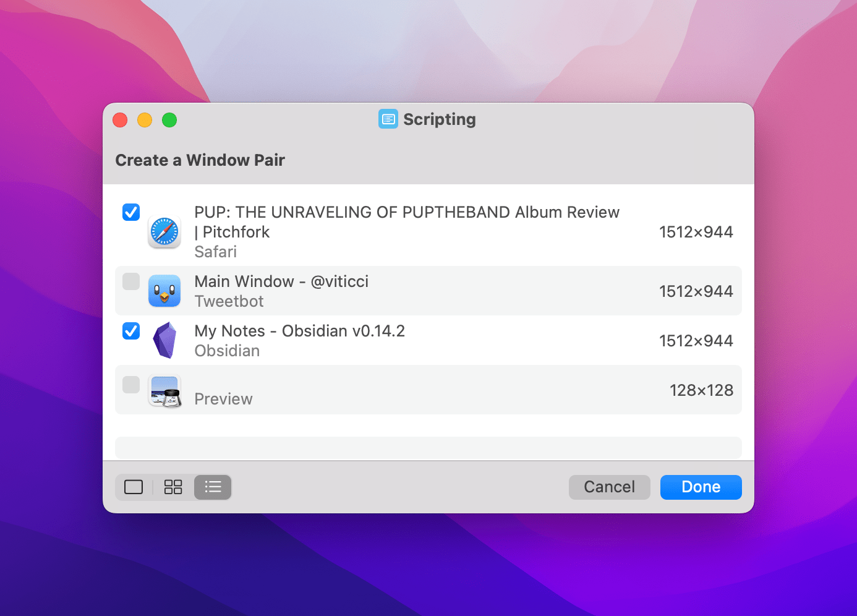This screenshot has height=616, width=857.
Task: Select 'Main Window - @viticci' title
Action: (281, 281)
